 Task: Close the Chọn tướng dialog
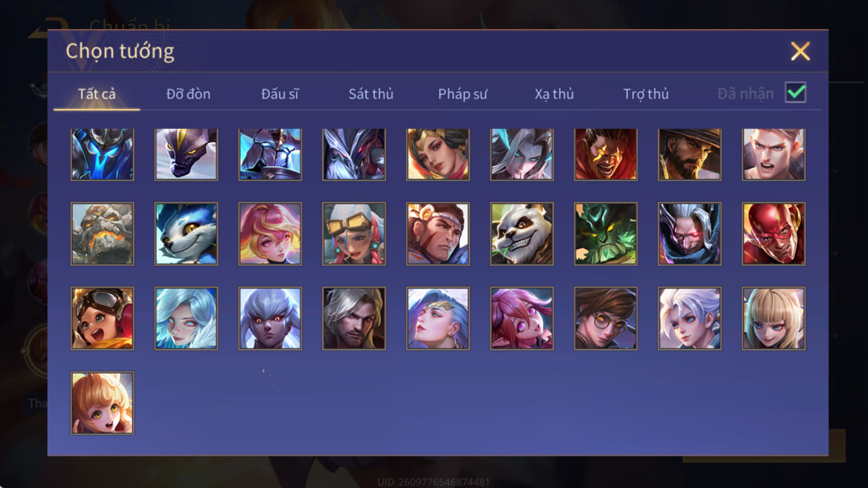click(x=800, y=51)
